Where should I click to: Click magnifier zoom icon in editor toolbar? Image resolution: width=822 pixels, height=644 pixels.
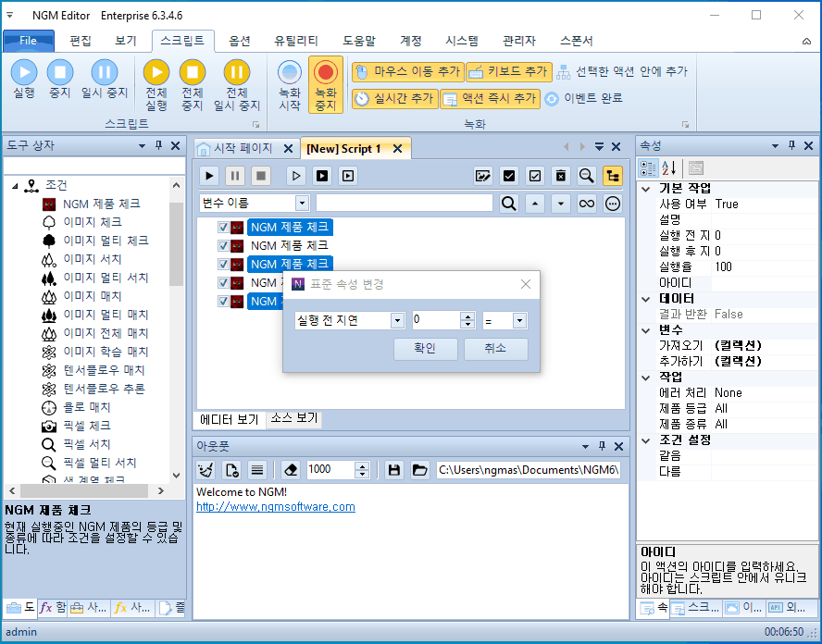[587, 176]
